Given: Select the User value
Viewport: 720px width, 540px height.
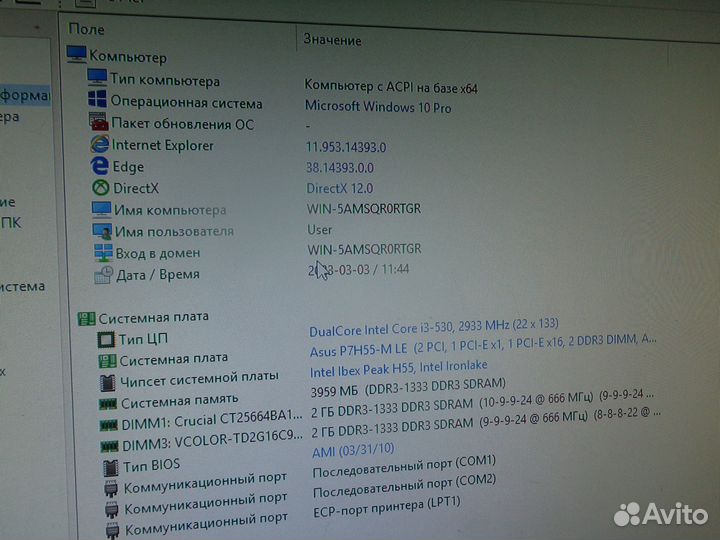Looking at the screenshot, I should (320, 229).
